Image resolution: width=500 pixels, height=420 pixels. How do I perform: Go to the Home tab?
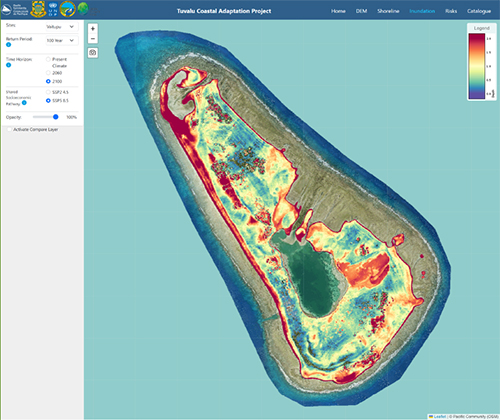point(338,11)
